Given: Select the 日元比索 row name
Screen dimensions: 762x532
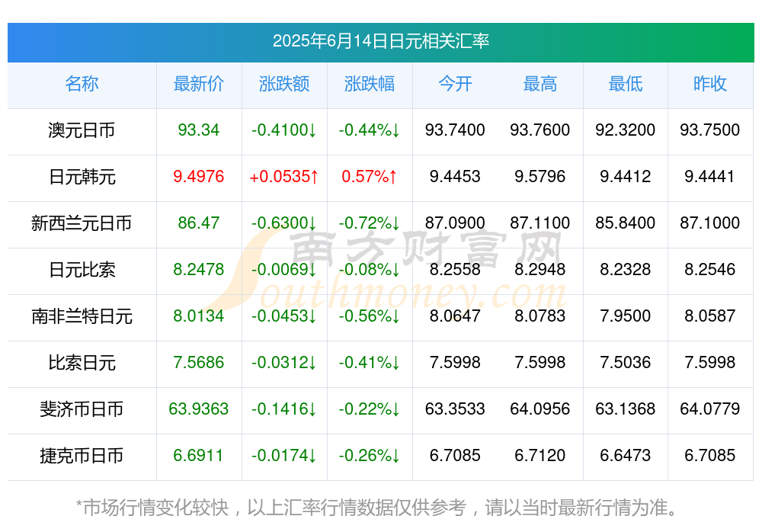Looking at the screenshot, I should click(x=82, y=269).
